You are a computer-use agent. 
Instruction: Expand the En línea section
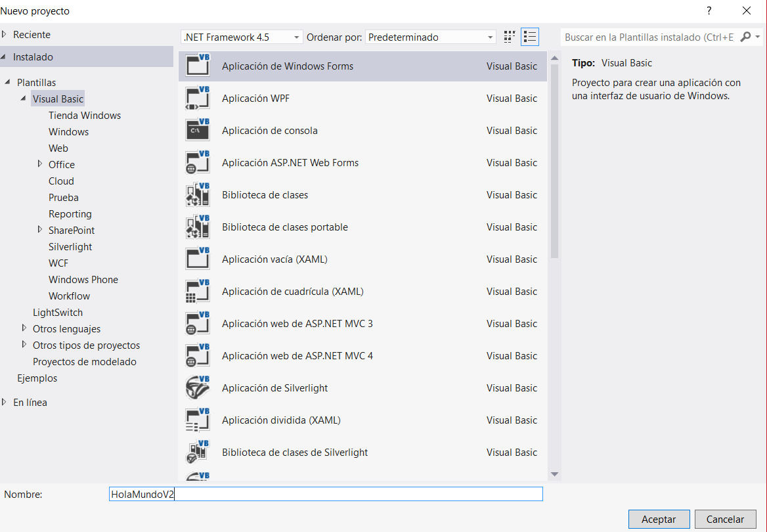5,402
